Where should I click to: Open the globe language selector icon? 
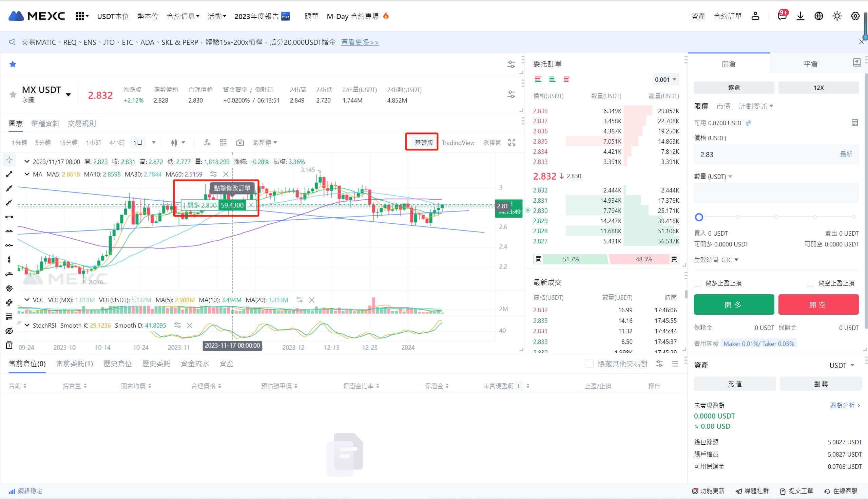[818, 16]
